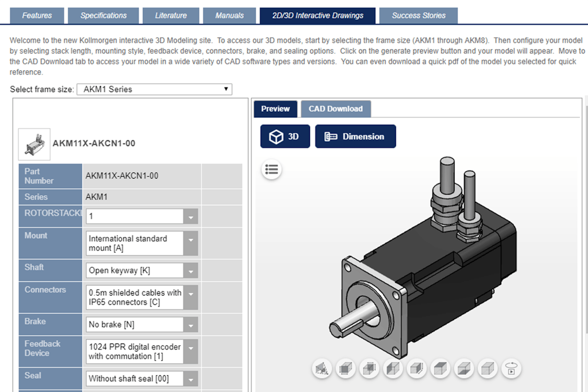Open the 3D view mode

(285, 136)
